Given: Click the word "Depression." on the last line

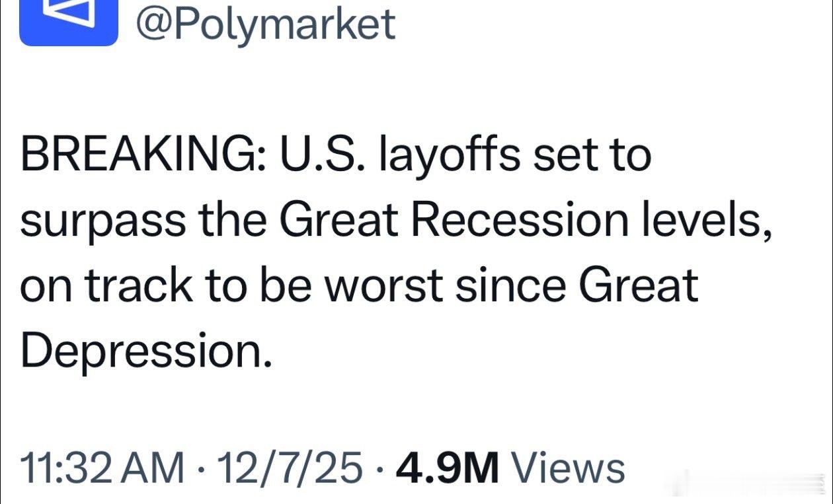Looking at the screenshot, I should (x=146, y=351).
